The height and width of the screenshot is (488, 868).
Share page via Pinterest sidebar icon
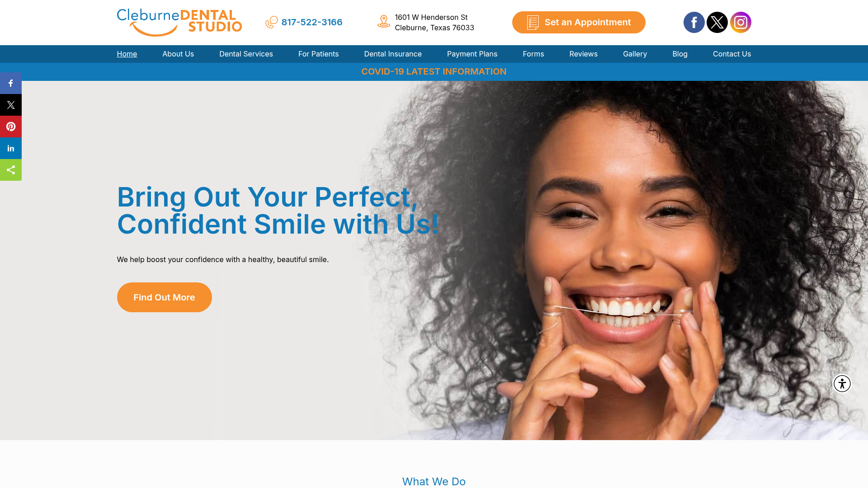11,127
